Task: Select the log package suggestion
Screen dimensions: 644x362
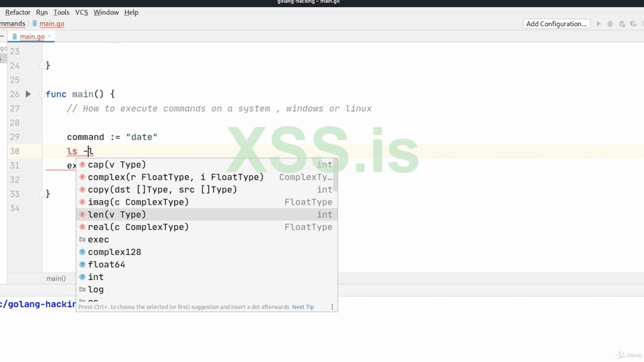Action: click(206, 290)
